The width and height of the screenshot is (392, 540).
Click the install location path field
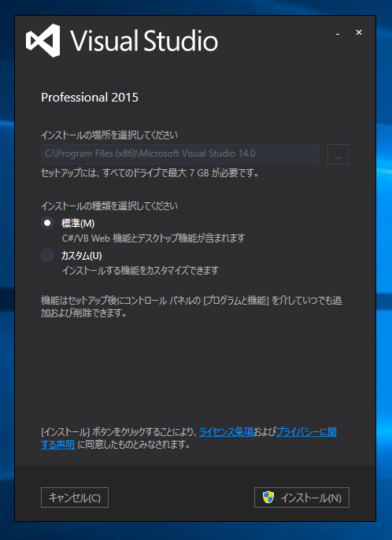pyautogui.click(x=180, y=154)
